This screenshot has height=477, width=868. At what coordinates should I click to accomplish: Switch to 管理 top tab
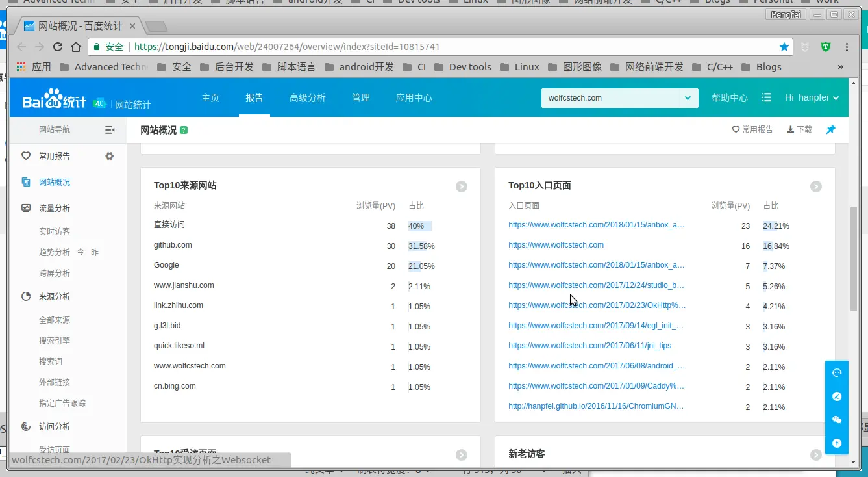point(361,97)
